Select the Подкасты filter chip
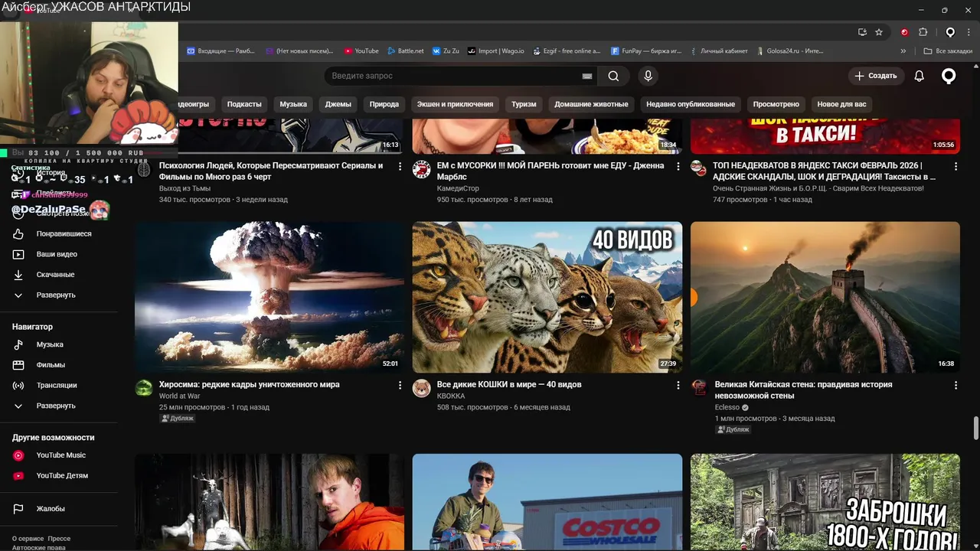The height and width of the screenshot is (551, 980). pos(244,104)
